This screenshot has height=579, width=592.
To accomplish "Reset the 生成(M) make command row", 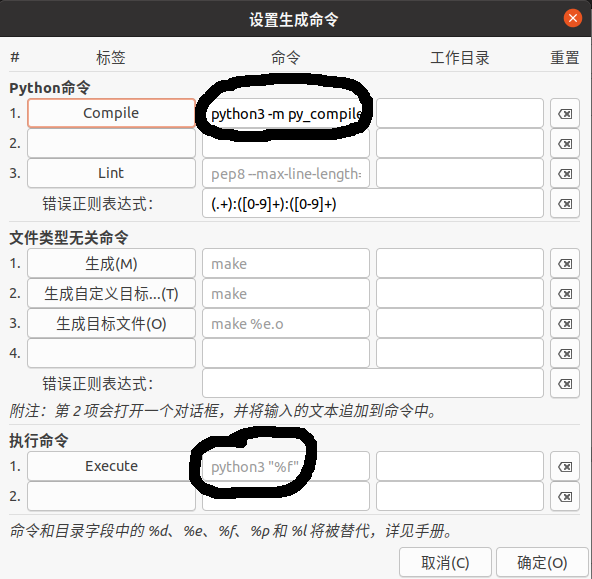I will coord(565,263).
